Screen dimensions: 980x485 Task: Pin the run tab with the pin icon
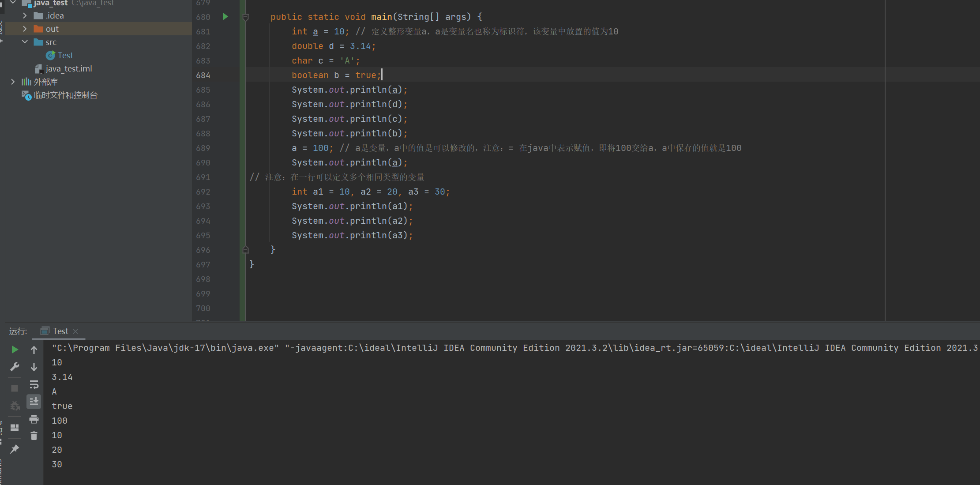15,449
